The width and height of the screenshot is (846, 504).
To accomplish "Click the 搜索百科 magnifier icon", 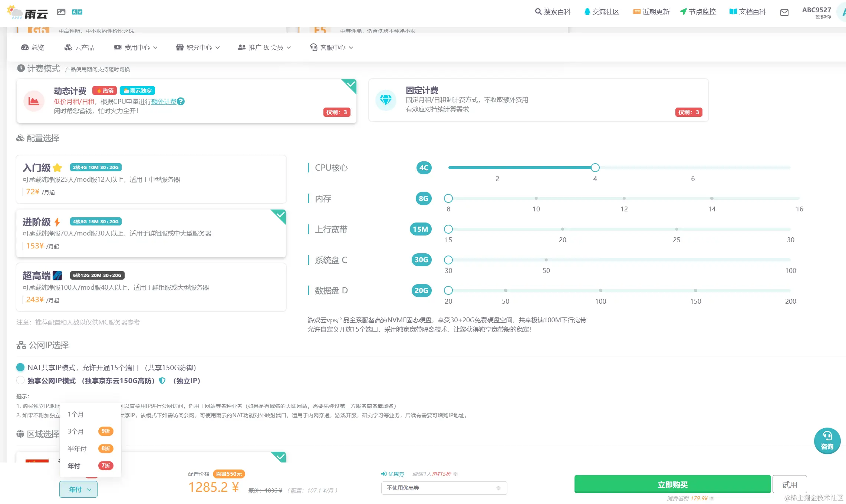I will tap(538, 11).
